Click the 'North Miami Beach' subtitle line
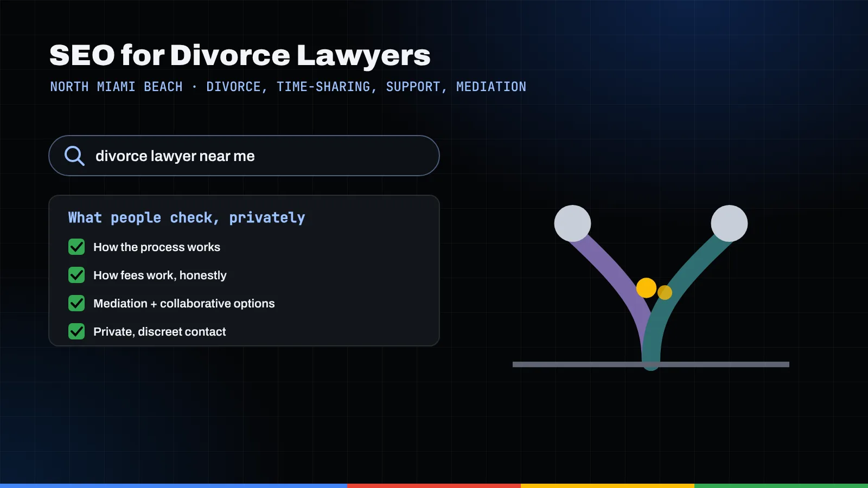 (x=288, y=87)
